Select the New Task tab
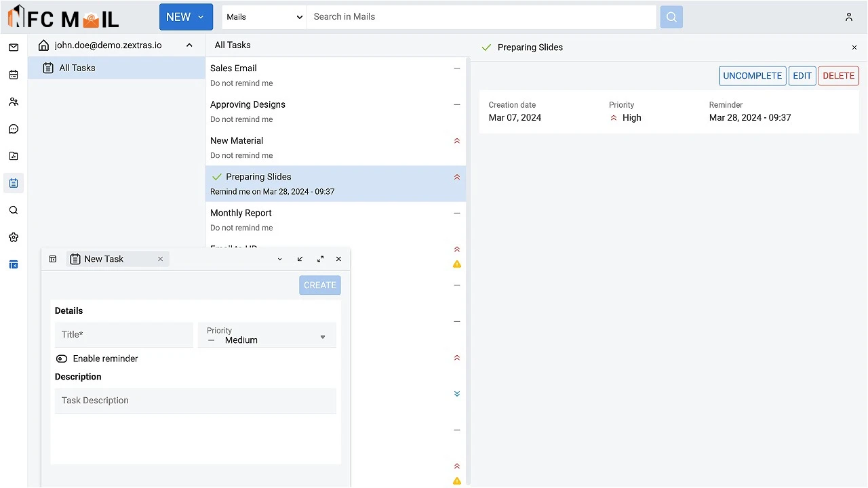 click(x=117, y=259)
